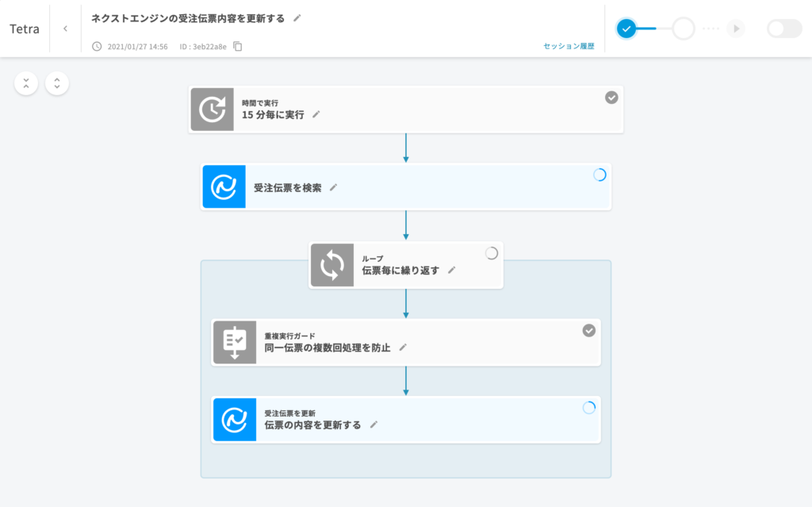Expand all steps button

pyautogui.click(x=57, y=83)
